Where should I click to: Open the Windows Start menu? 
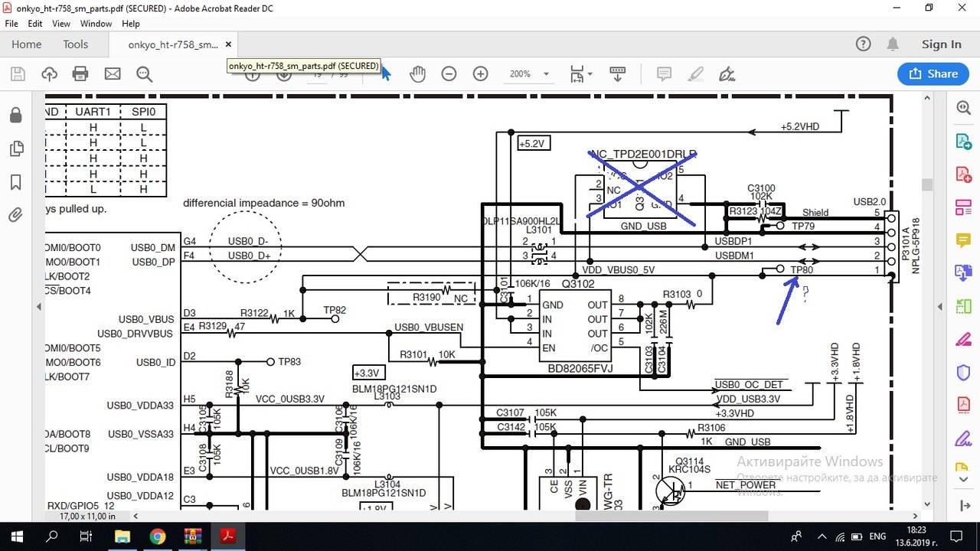17,536
